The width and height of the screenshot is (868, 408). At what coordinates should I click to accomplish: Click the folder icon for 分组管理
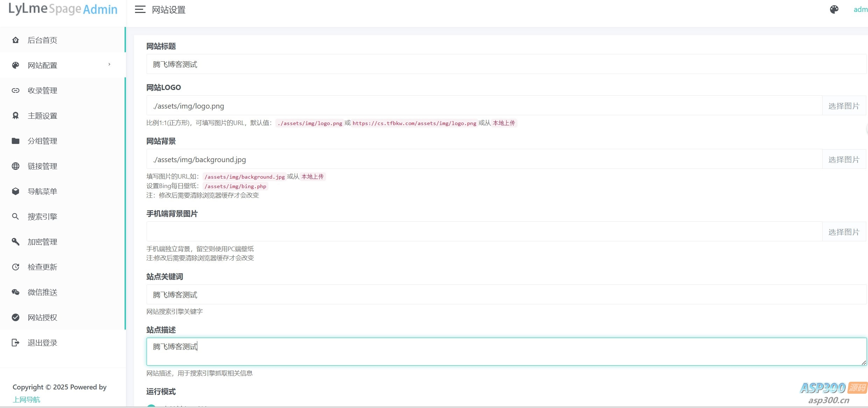[15, 141]
